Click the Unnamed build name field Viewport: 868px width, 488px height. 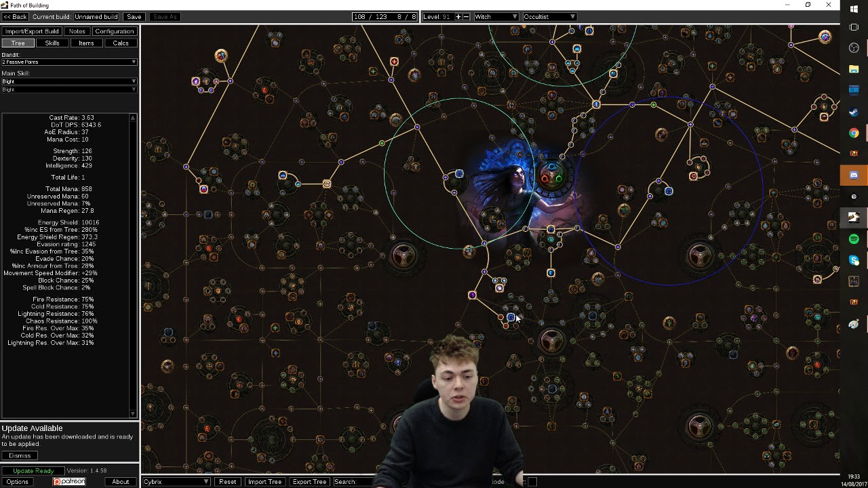(96, 16)
